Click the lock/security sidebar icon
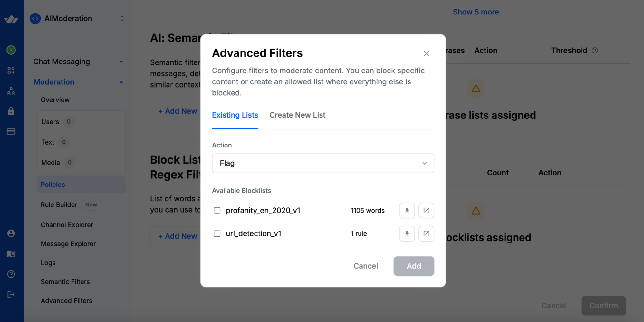This screenshot has width=644, height=322. pos(11,111)
